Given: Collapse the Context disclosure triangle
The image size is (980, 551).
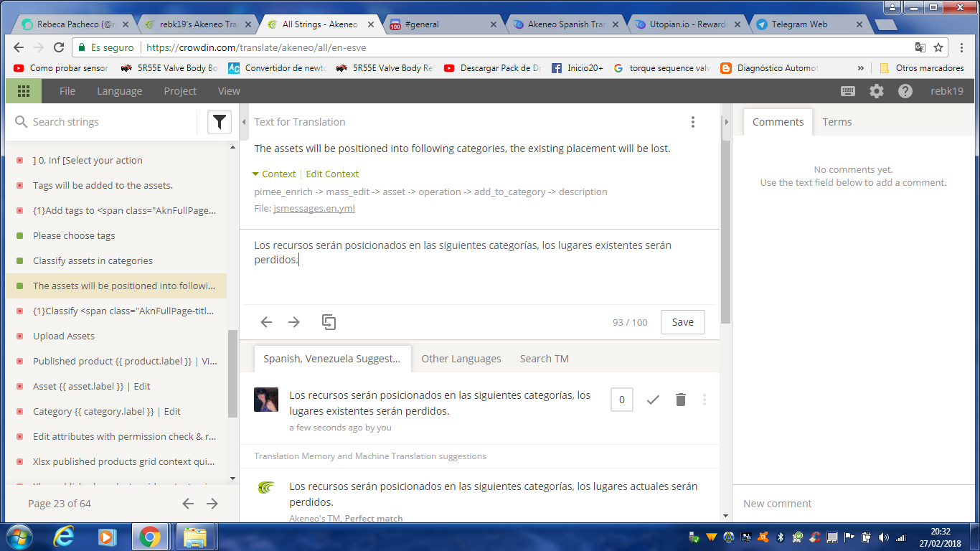Looking at the screenshot, I should coord(255,174).
